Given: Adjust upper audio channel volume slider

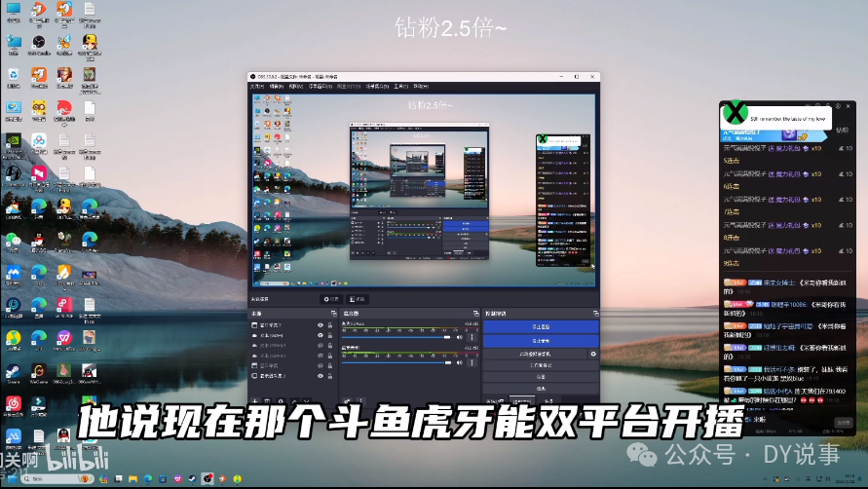Looking at the screenshot, I should click(396, 337).
